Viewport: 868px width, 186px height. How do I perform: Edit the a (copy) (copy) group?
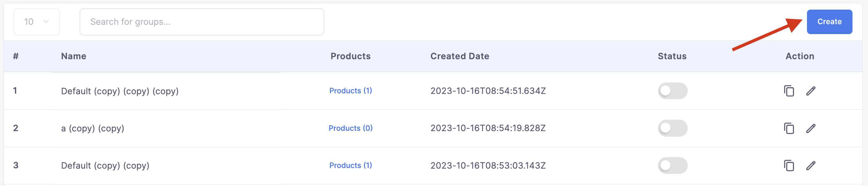pos(811,128)
